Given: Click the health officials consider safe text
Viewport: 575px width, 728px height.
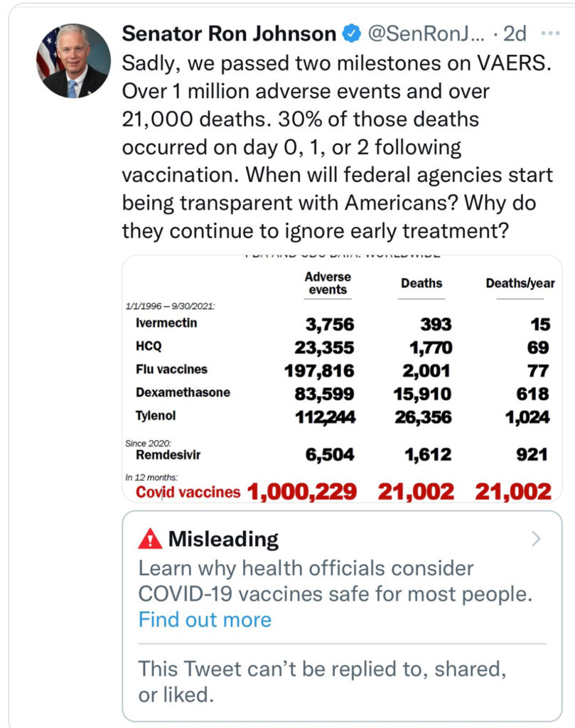Looking at the screenshot, I should 334,581.
